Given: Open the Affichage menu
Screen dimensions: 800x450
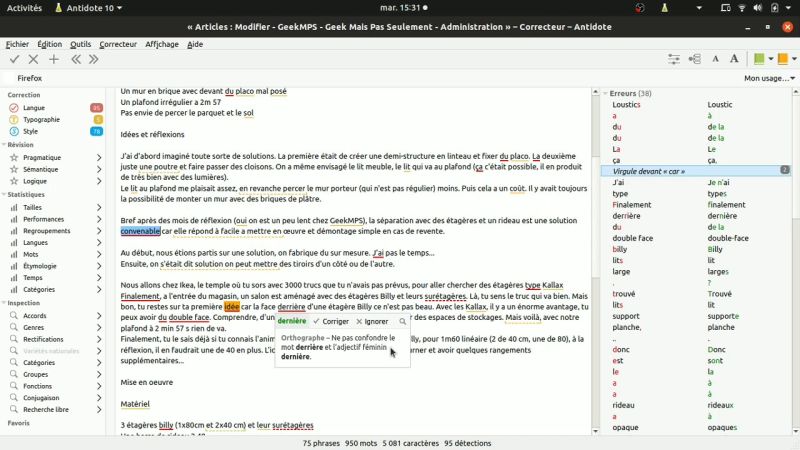Looking at the screenshot, I should 162,44.
